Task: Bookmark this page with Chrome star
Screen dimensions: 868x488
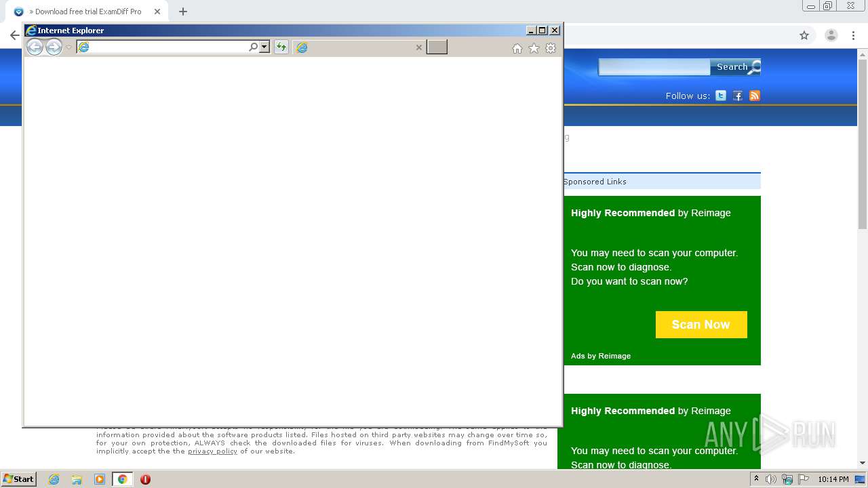Action: [804, 35]
